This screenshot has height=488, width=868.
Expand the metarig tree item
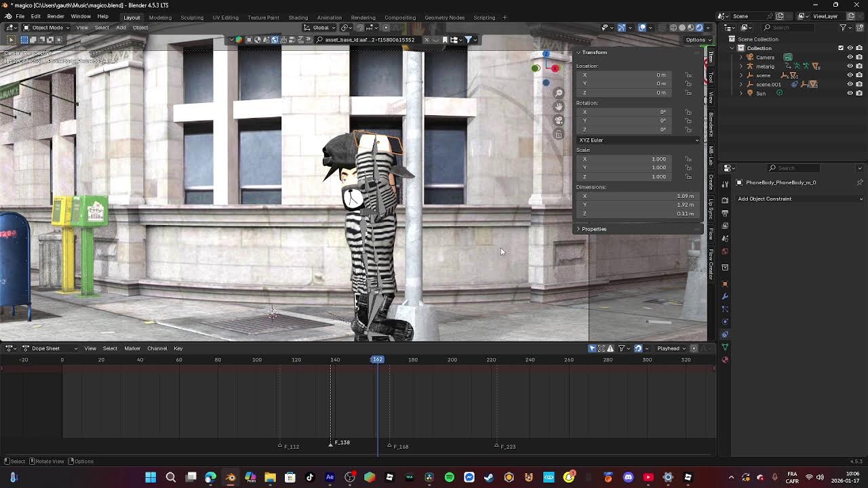click(741, 66)
